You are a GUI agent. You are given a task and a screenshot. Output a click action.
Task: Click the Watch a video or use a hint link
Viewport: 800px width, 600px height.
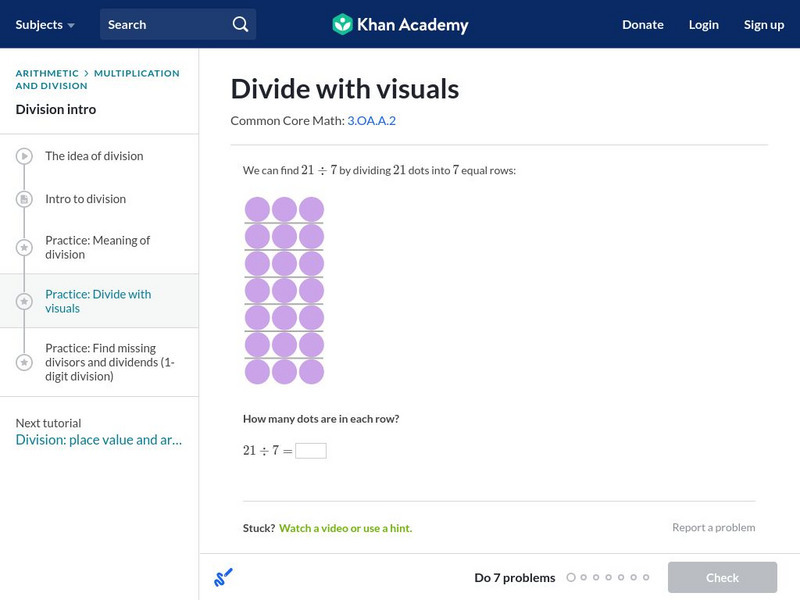pos(347,526)
